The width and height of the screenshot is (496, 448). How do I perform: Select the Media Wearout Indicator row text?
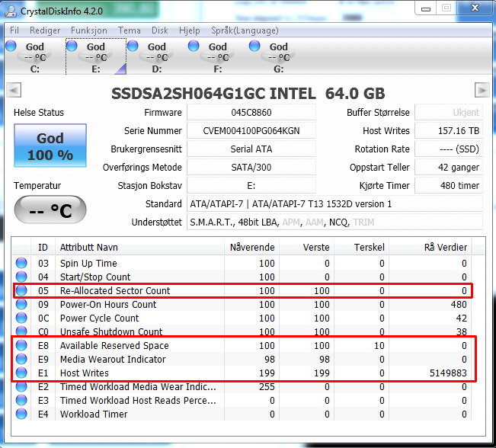pos(113,360)
